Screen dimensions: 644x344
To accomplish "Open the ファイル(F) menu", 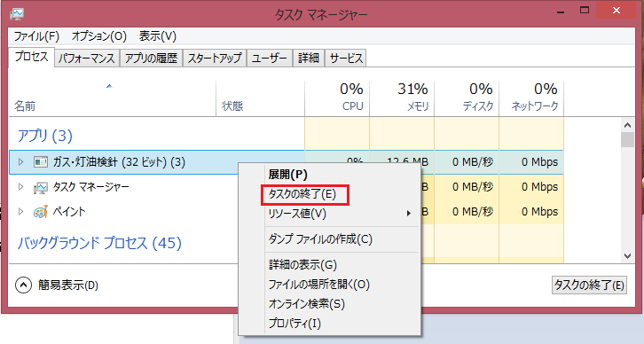I will coord(36,36).
